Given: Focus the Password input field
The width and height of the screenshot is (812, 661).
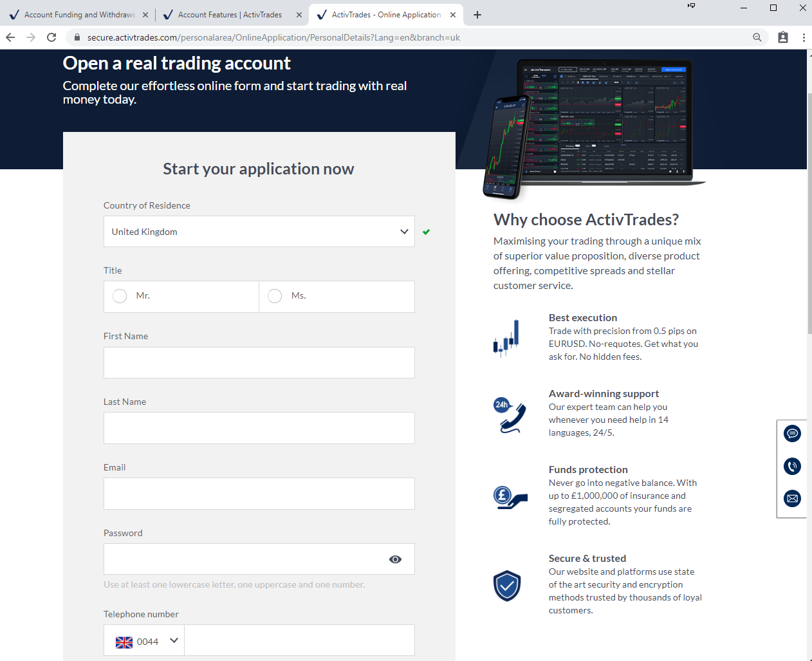Looking at the screenshot, I should pyautogui.click(x=259, y=559).
